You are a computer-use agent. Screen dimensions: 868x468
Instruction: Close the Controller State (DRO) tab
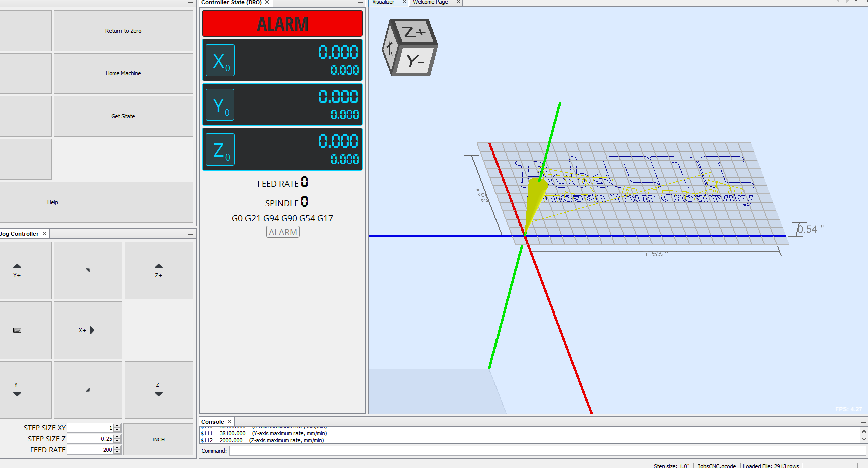267,3
